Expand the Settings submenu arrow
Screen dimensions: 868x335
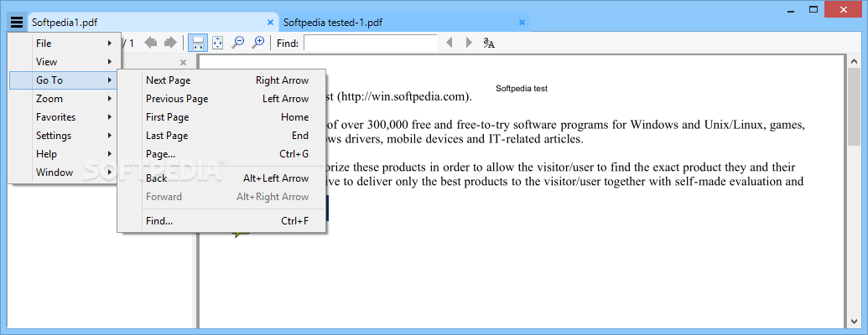(x=111, y=136)
